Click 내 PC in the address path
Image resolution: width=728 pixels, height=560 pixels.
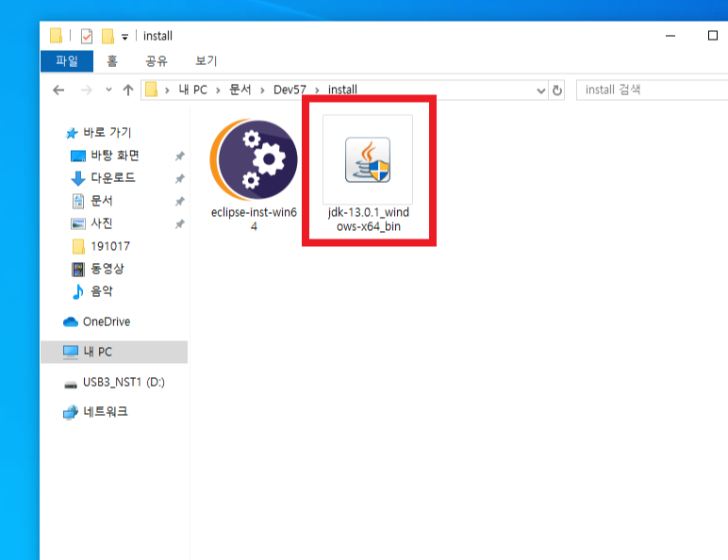(x=192, y=90)
